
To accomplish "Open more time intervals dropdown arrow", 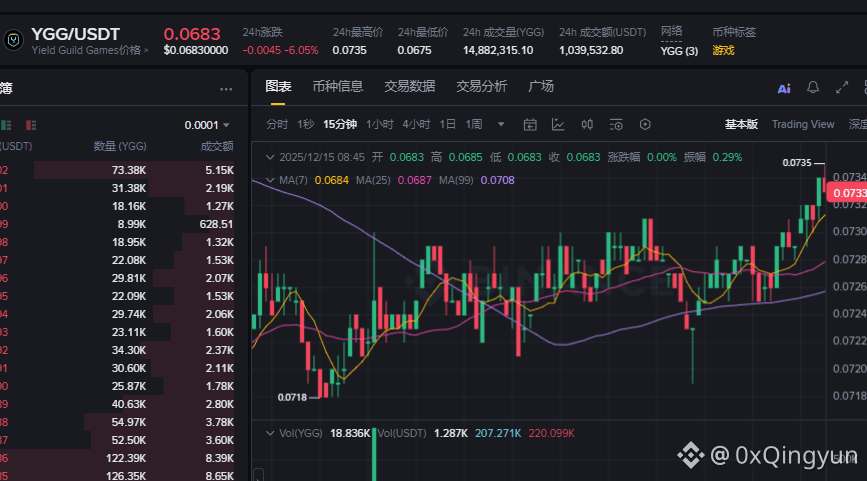I will coord(501,124).
